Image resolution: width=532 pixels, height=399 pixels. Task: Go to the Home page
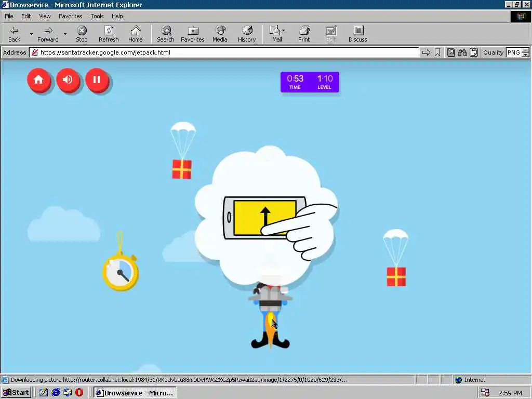point(136,34)
